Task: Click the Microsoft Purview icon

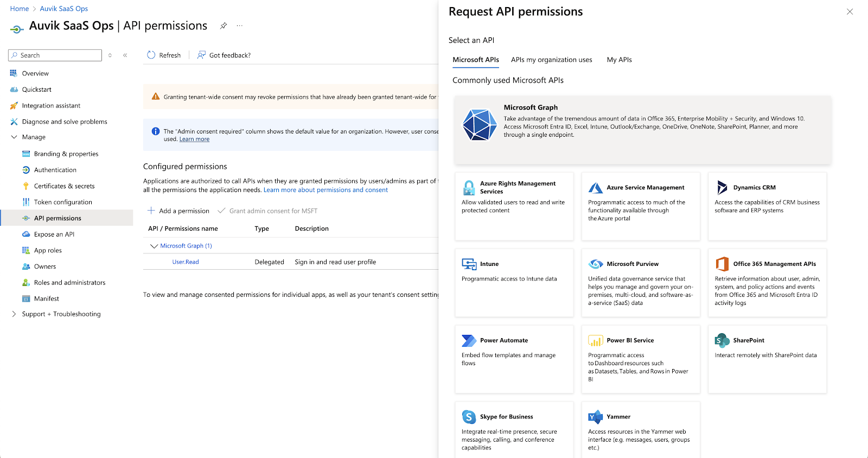Action: coord(596,264)
